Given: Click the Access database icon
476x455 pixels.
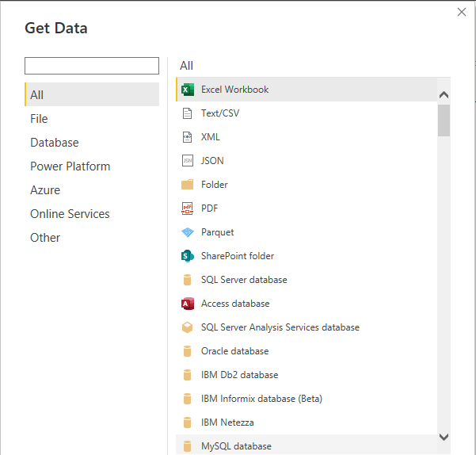Looking at the screenshot, I should pos(187,304).
